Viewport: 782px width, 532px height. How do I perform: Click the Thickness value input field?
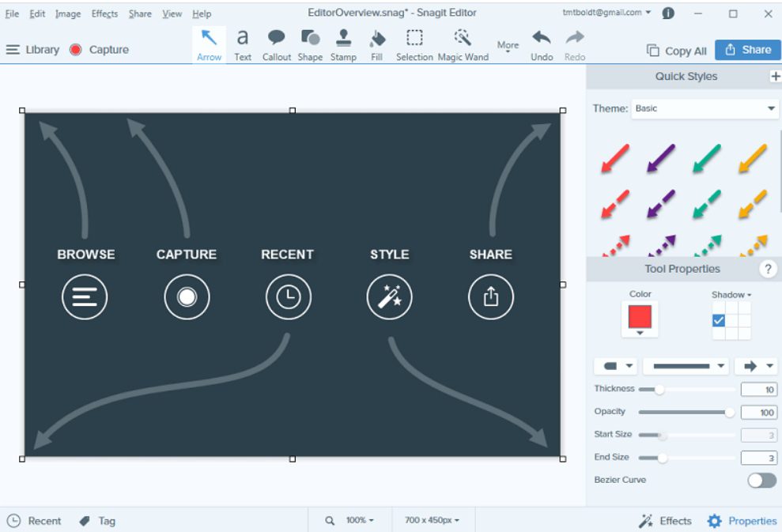(758, 389)
